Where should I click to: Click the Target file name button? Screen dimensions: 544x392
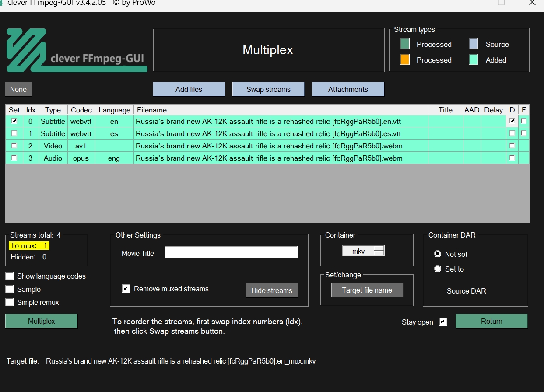(x=367, y=290)
